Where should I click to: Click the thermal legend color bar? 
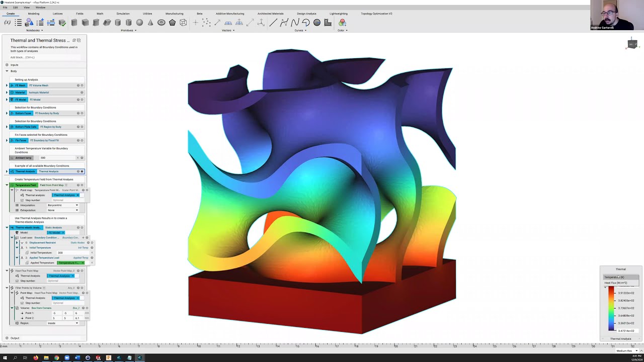(x=611, y=309)
